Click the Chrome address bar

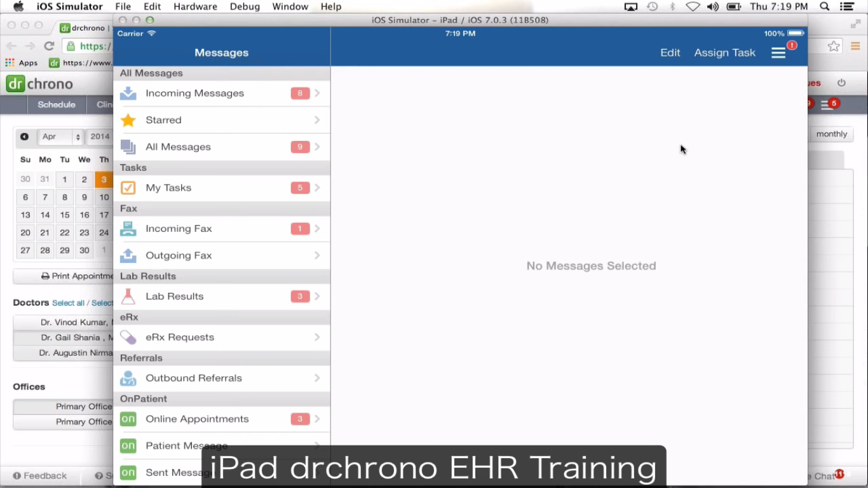(89, 46)
